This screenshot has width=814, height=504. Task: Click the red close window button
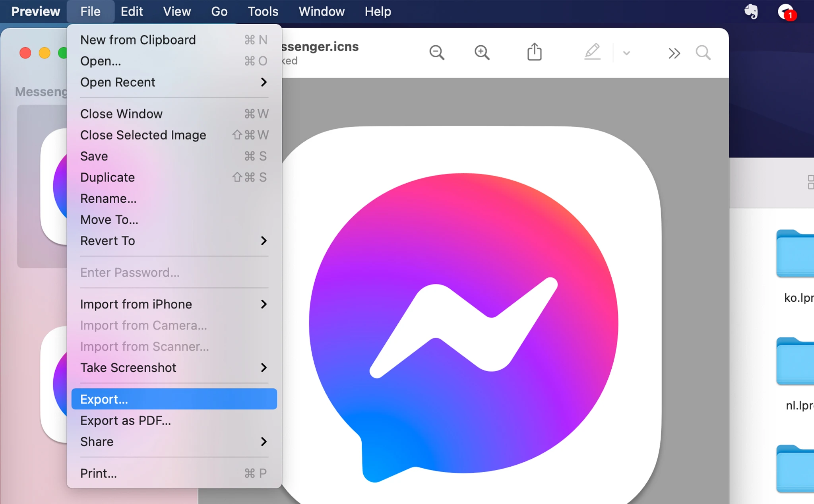[25, 53]
